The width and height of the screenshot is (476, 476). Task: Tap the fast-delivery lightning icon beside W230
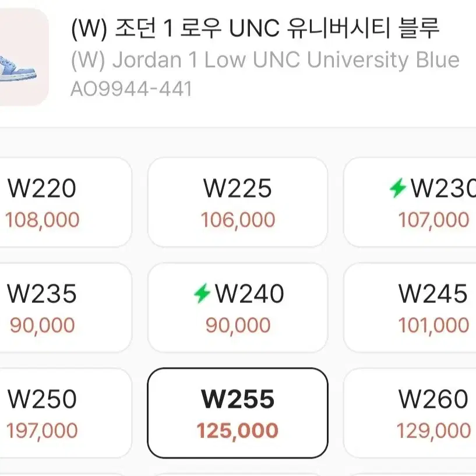tap(398, 188)
